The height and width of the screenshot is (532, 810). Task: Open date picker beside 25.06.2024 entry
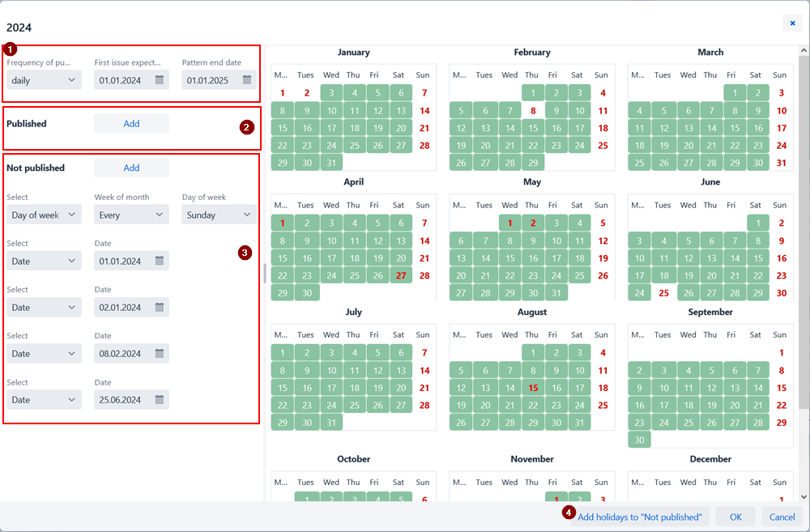pyautogui.click(x=160, y=399)
